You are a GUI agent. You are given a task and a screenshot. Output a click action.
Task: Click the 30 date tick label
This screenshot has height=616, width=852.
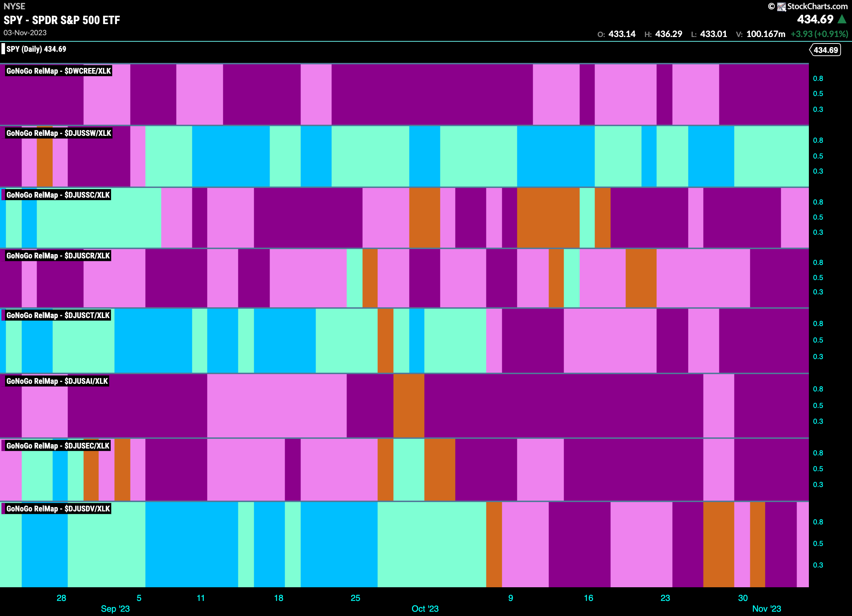click(x=743, y=598)
